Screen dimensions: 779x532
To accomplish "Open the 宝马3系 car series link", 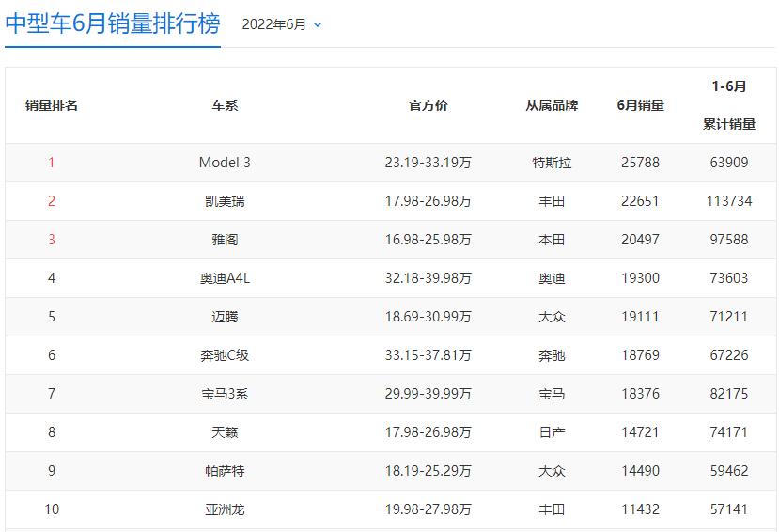I will coord(225,394).
